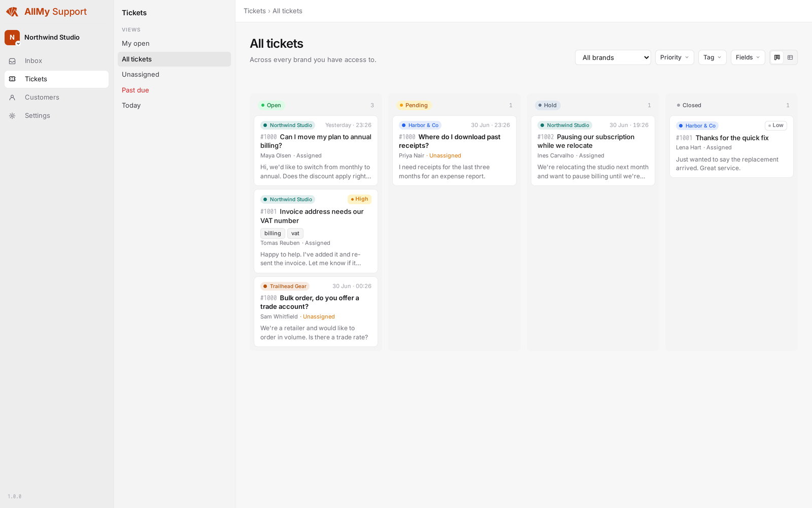Open ticket Bulk order, do you offer a trade account
This screenshot has width=812, height=508.
click(x=316, y=311)
